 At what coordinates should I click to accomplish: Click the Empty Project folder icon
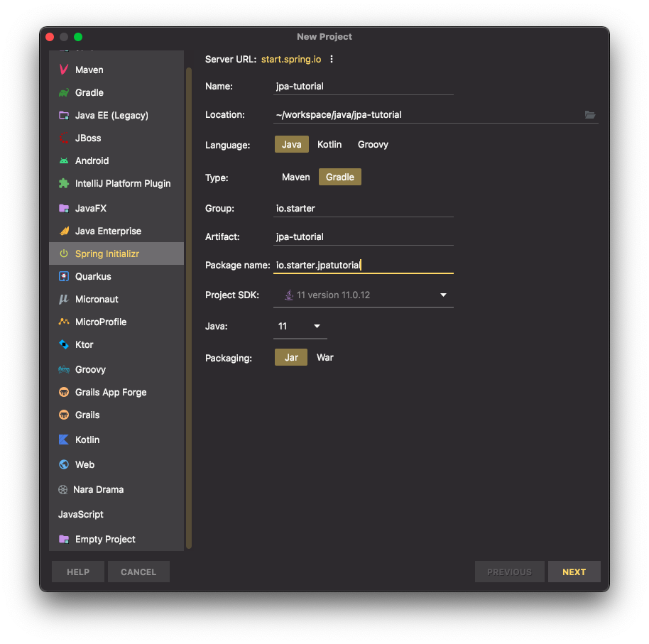(64, 539)
